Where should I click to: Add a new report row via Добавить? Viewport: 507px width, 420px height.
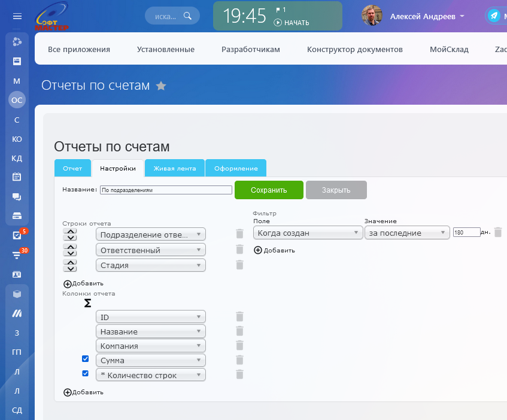pyautogui.click(x=83, y=284)
